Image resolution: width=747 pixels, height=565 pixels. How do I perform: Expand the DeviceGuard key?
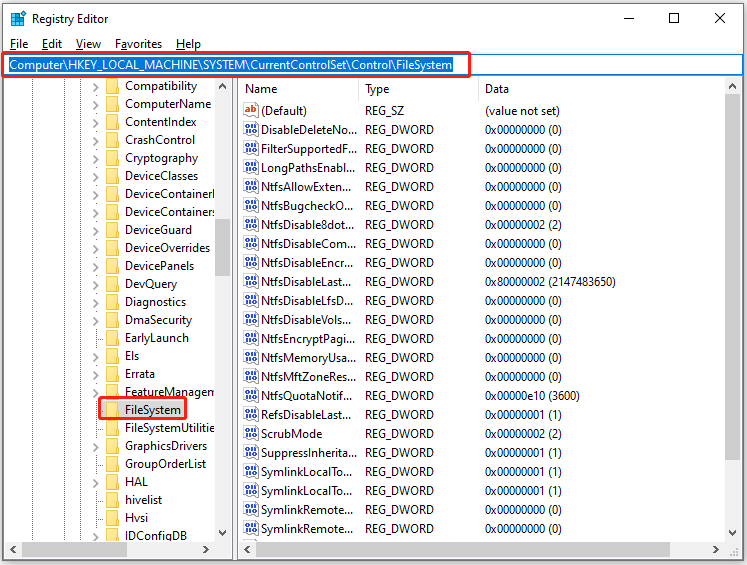point(95,231)
